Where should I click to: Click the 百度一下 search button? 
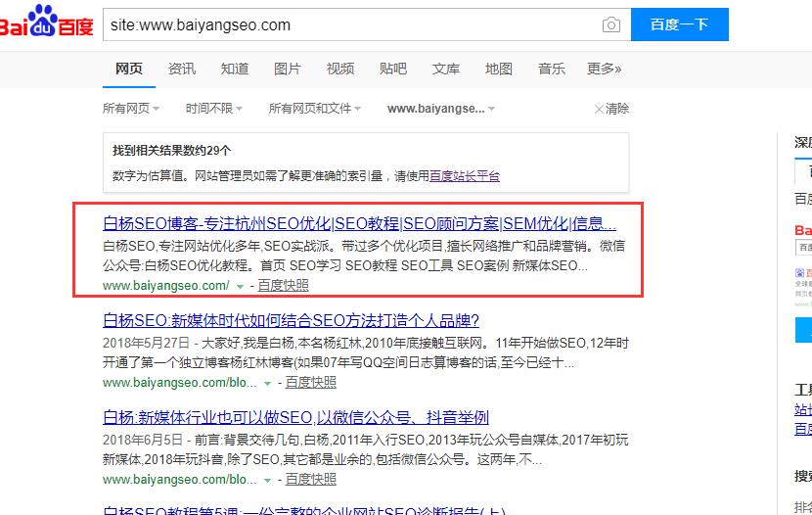tap(679, 24)
